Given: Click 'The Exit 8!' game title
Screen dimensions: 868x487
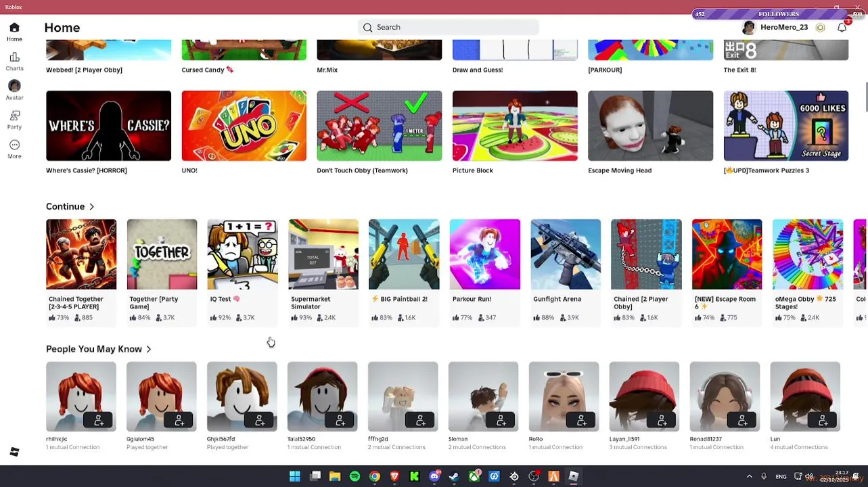Looking at the screenshot, I should click(x=739, y=70).
